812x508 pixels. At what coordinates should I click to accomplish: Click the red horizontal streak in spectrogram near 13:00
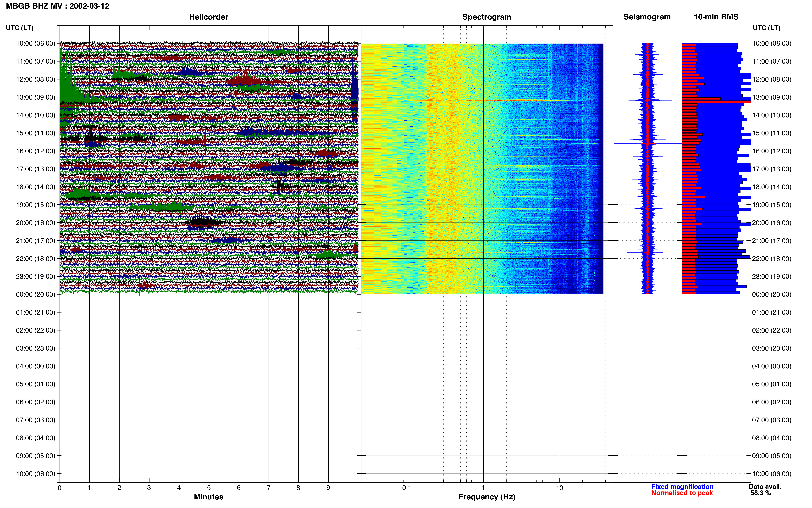click(497, 100)
